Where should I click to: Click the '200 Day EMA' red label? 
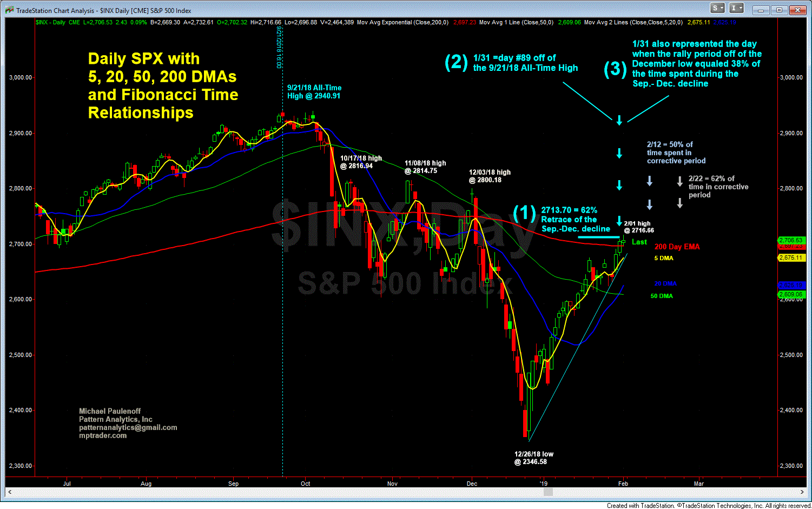(x=677, y=247)
